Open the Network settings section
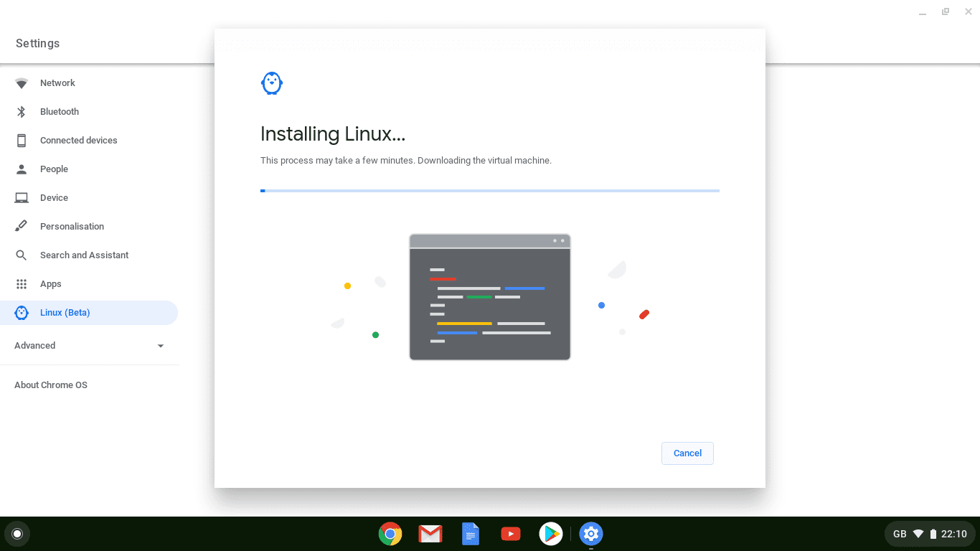This screenshot has width=980, height=551. (89, 83)
